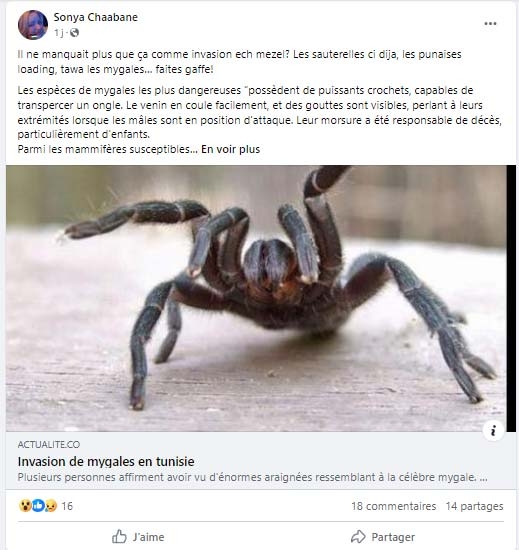Open the reactions count of 16
The width and height of the screenshot is (519, 550).
pos(67,506)
